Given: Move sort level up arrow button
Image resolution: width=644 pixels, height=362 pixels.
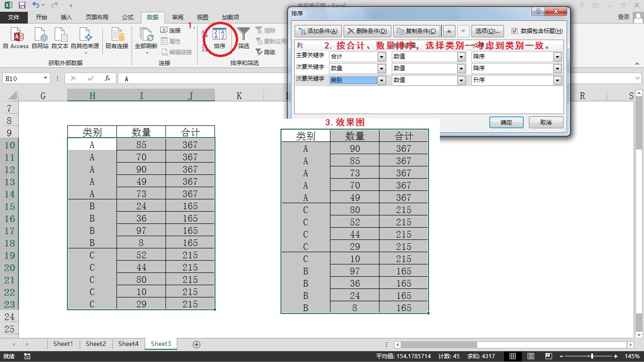Looking at the screenshot, I should pos(449,31).
